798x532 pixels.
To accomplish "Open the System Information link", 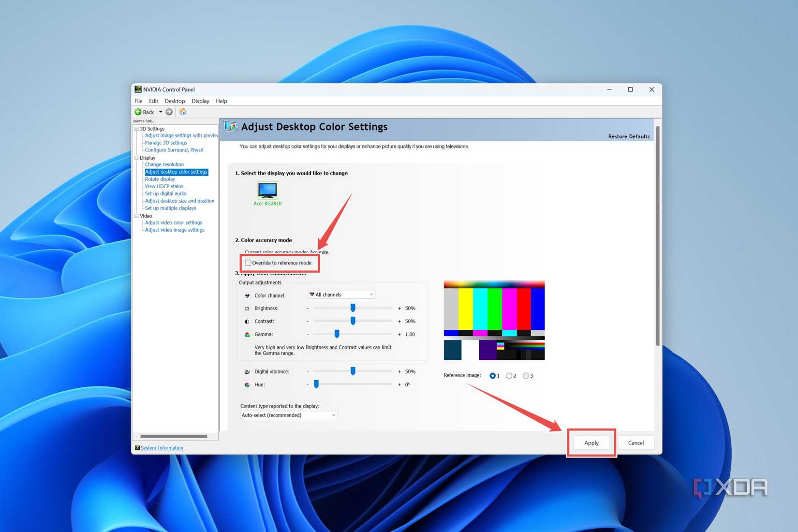I will (161, 447).
